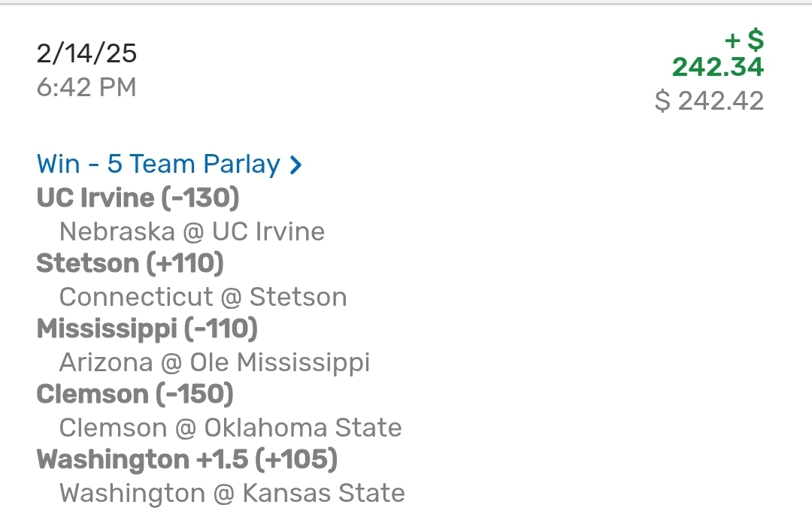Viewport: 812px width, 517px height.
Task: Click the UC Irvine pick name
Action: click(x=95, y=198)
